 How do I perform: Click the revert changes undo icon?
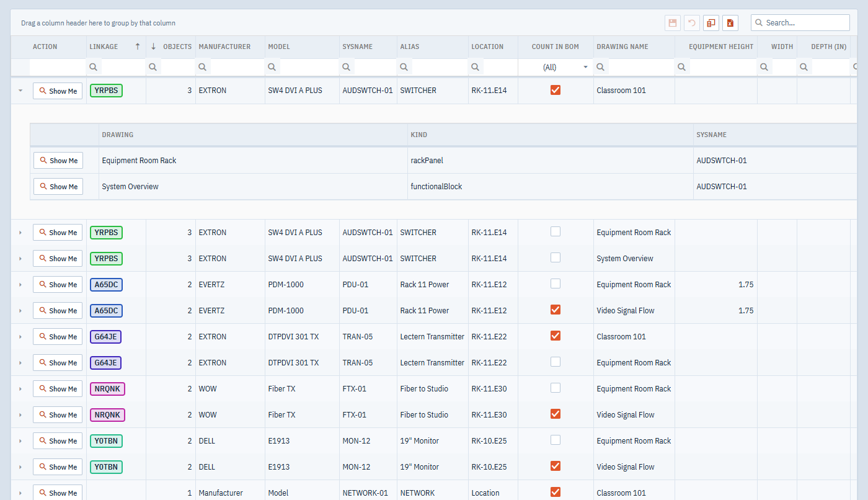692,23
